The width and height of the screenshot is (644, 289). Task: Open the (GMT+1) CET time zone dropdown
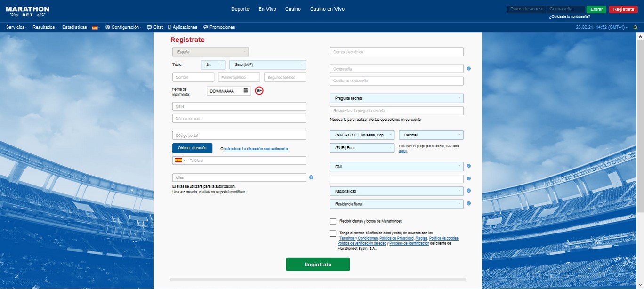click(x=362, y=135)
